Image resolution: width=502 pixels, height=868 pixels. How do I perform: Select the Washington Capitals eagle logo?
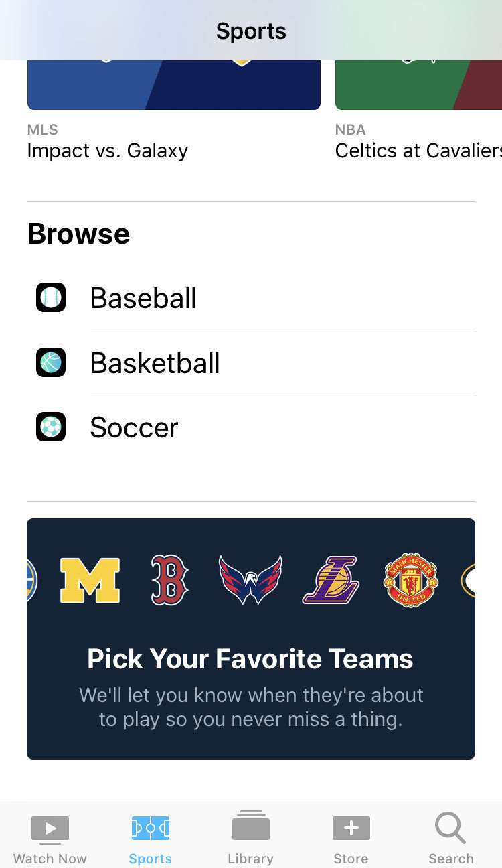pyautogui.click(x=250, y=580)
